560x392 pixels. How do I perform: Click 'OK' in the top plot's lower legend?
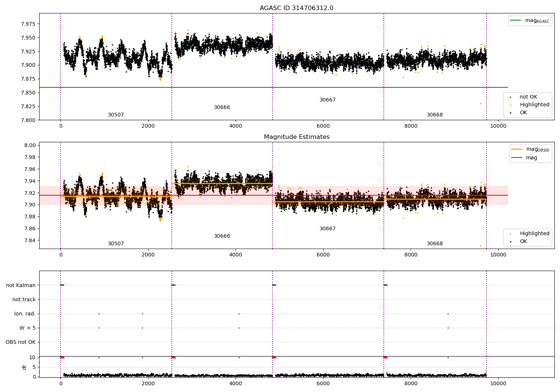click(x=523, y=113)
